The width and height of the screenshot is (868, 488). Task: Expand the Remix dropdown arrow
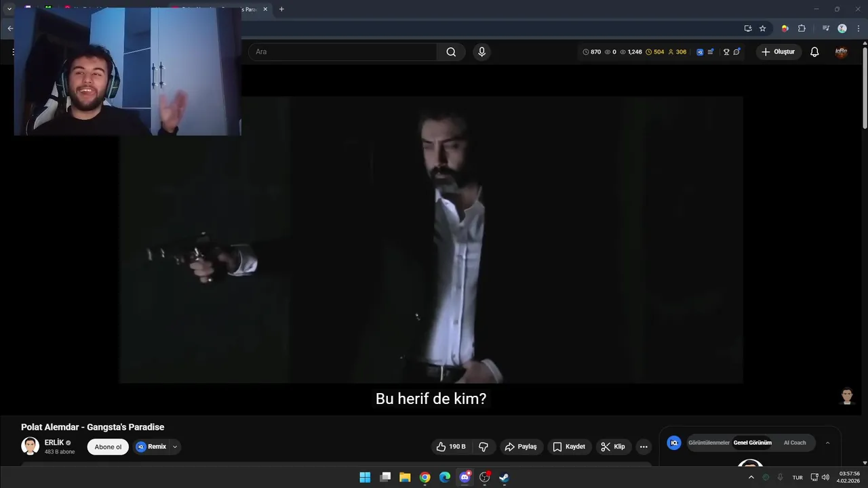click(x=175, y=447)
